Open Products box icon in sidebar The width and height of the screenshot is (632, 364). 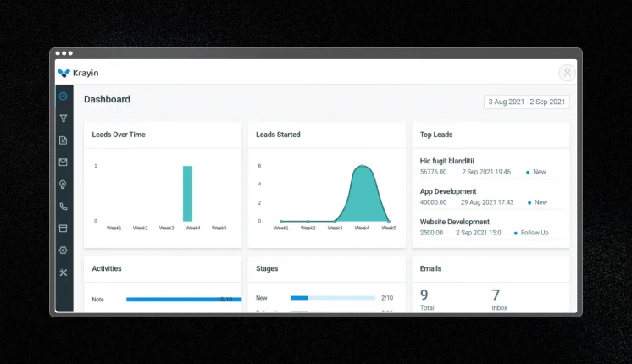coord(63,229)
